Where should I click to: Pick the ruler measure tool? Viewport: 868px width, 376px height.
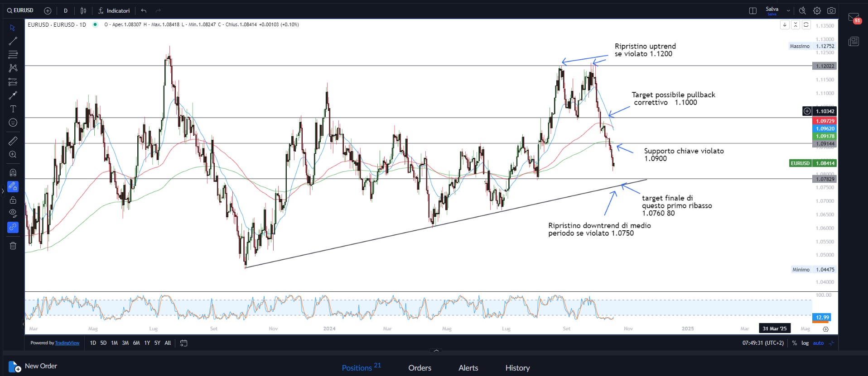coord(13,141)
